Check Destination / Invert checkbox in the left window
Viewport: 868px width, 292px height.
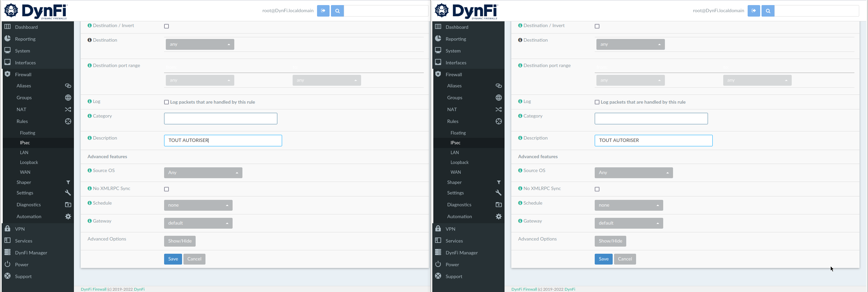pyautogui.click(x=166, y=26)
